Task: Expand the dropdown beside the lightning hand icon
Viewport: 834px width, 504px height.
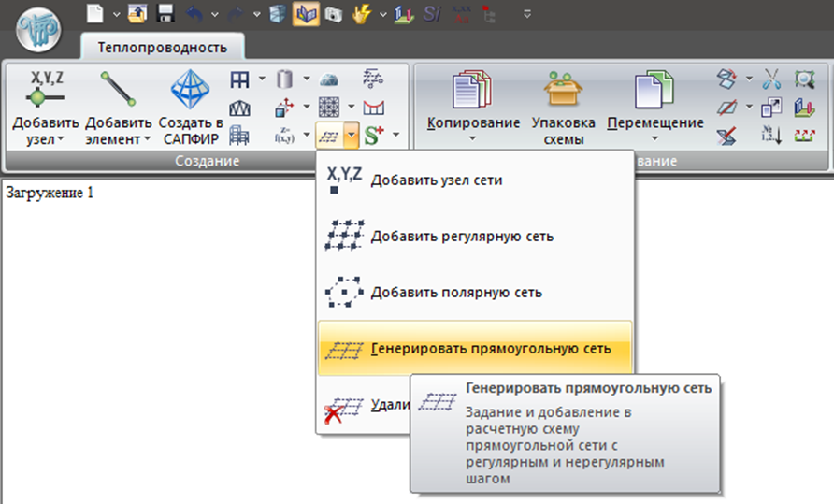Action: click(x=382, y=14)
